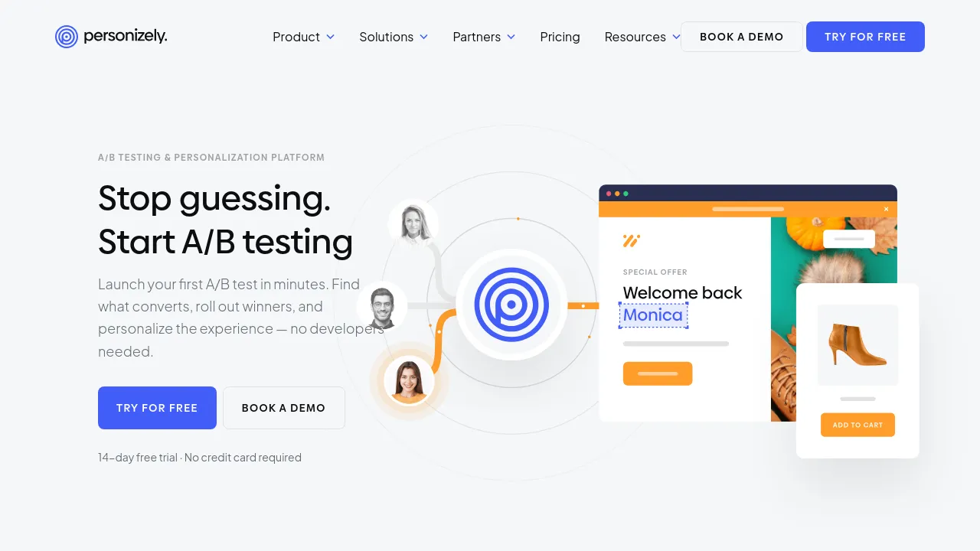Click the green window dot in mock browser
Viewport: 980px width, 551px height.
[626, 194]
